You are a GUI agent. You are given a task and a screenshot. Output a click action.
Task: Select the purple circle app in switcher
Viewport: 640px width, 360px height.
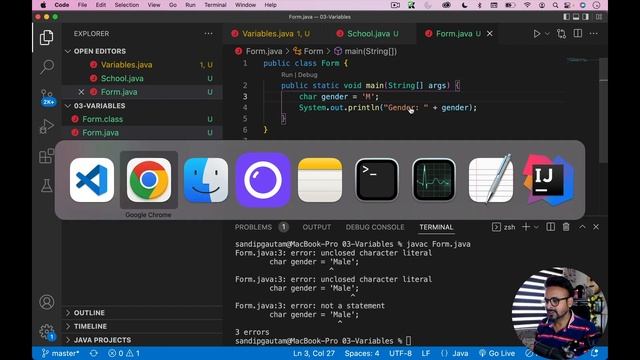pyautogui.click(x=263, y=180)
